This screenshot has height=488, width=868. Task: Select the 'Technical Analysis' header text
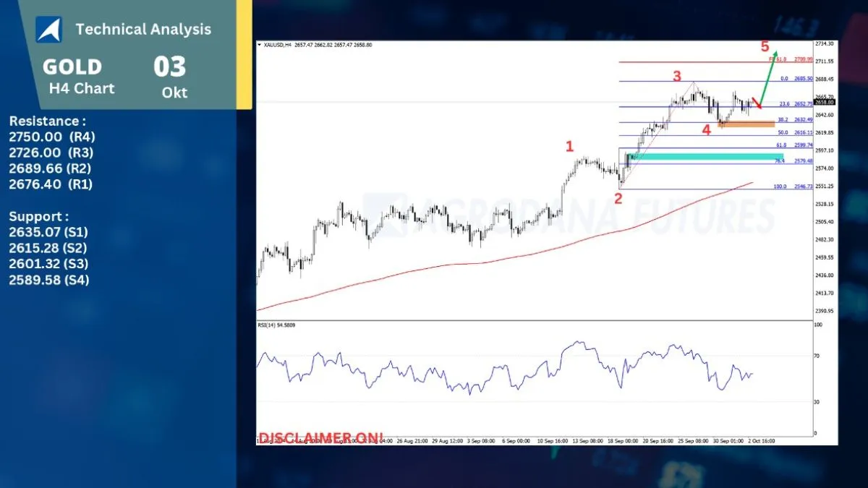pyautogui.click(x=143, y=30)
